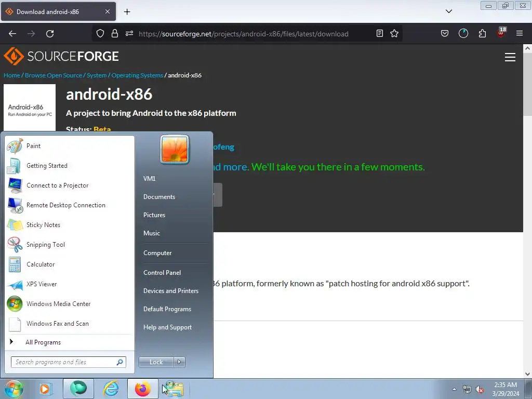This screenshot has width=532, height=399.
Task: Open Windows Media Player taskbar icon
Action: 46,389
